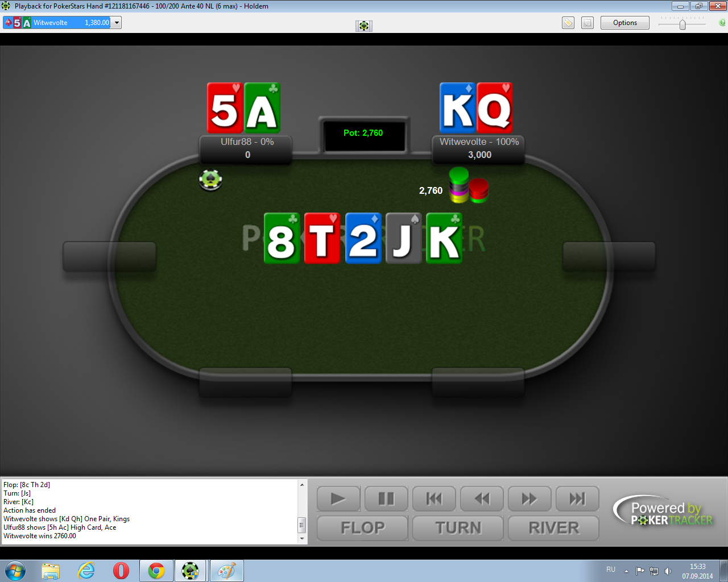Jump to the TURN street

click(x=458, y=528)
